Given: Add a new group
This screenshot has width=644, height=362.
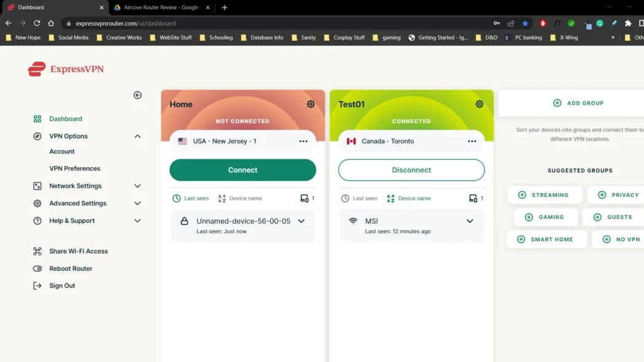Looking at the screenshot, I should (x=578, y=103).
